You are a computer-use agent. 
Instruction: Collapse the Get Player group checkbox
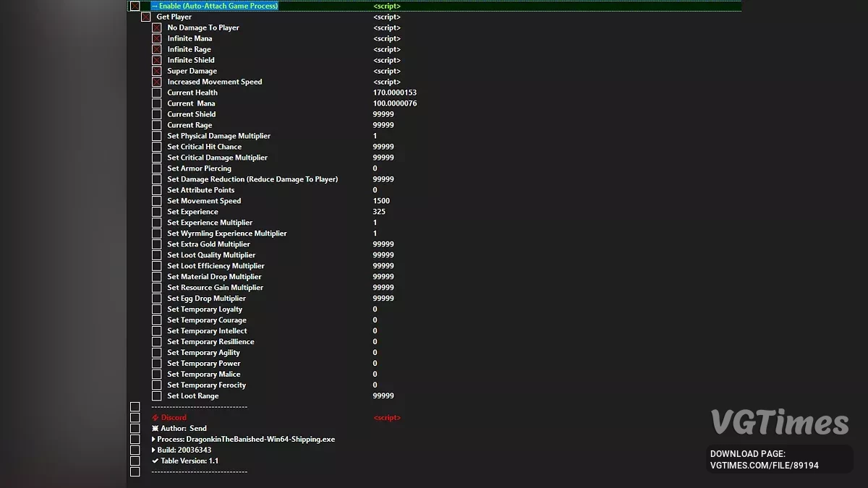click(x=145, y=17)
